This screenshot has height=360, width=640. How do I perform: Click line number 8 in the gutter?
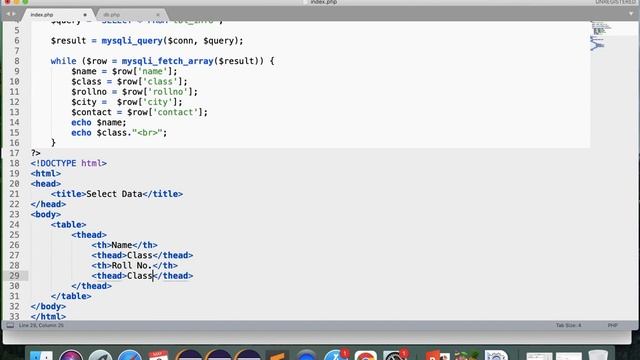(x=17, y=61)
